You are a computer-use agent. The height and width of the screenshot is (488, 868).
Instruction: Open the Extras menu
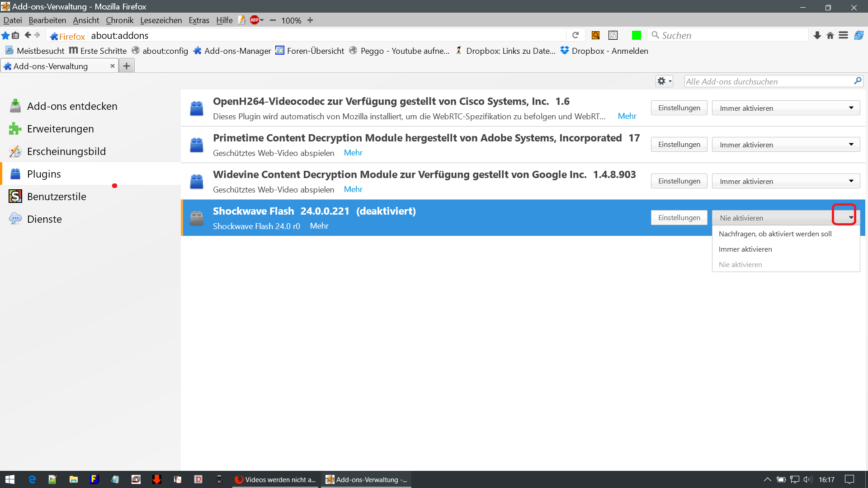point(198,20)
